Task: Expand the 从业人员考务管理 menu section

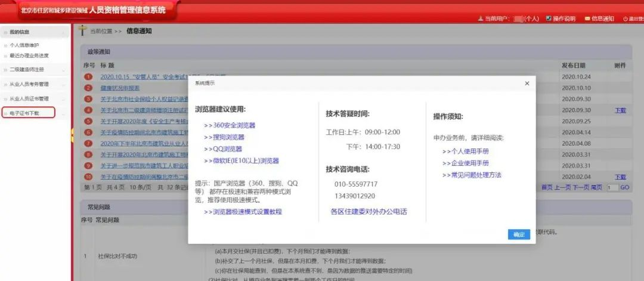Action: coord(35,84)
